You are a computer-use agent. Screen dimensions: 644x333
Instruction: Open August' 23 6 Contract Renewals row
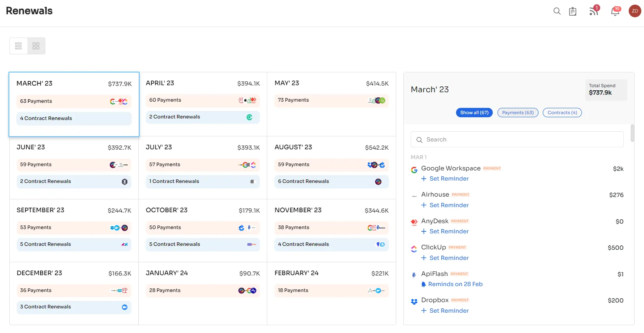click(331, 181)
